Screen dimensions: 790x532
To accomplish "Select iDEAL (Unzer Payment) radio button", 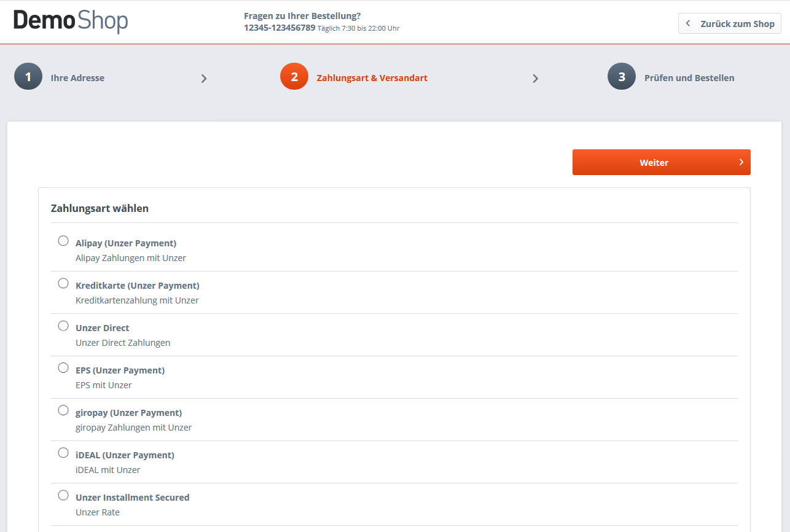I will point(63,453).
